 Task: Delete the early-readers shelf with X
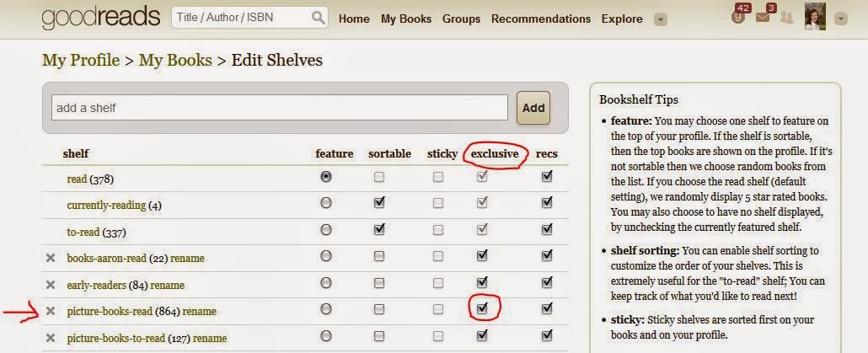pyautogui.click(x=50, y=285)
